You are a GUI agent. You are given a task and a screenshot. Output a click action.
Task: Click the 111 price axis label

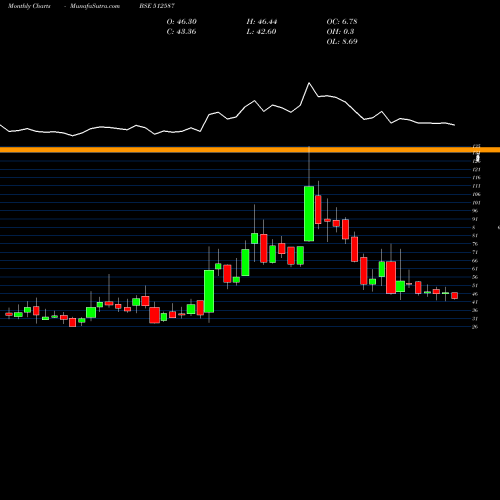click(476, 186)
